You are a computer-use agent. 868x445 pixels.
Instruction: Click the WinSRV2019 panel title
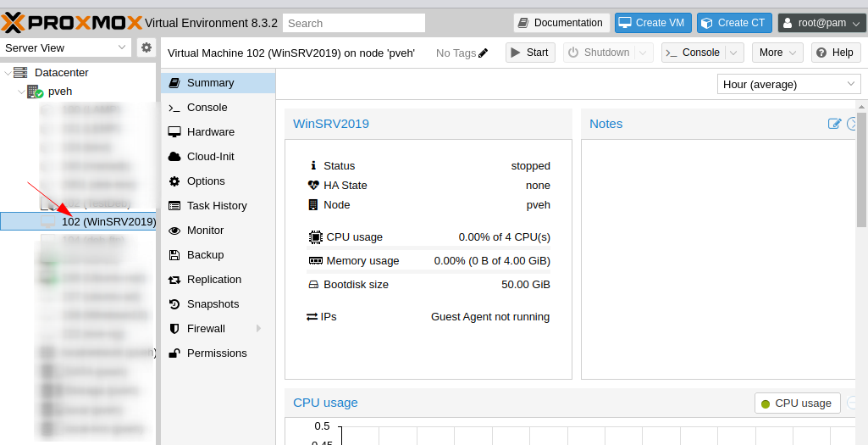(x=331, y=124)
